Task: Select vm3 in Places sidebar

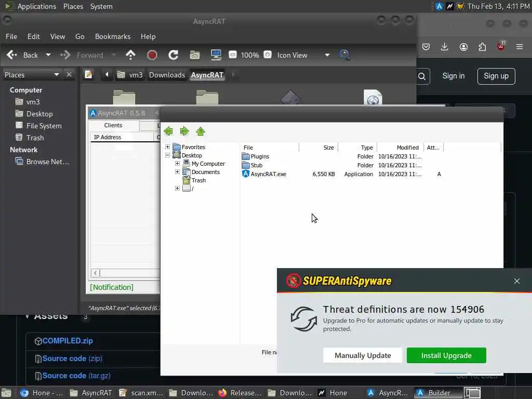Action: click(28, 102)
